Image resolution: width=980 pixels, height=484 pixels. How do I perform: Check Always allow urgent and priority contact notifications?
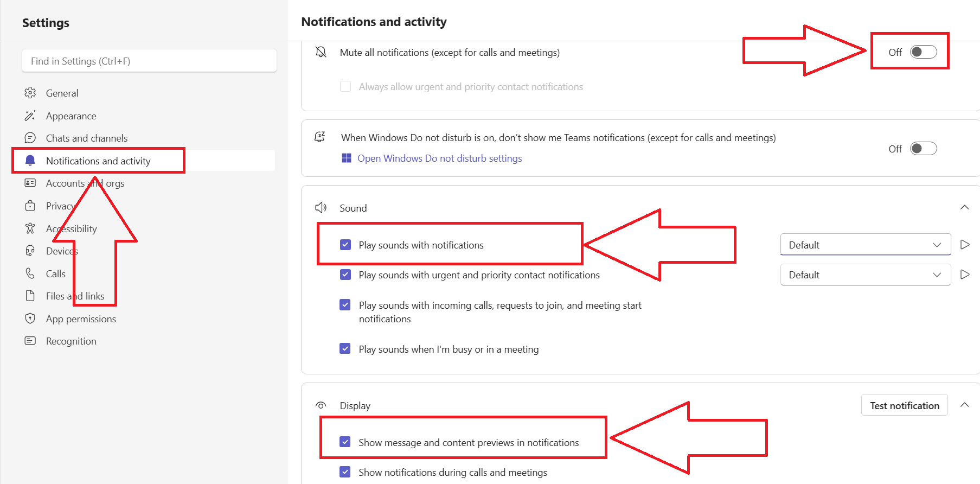pyautogui.click(x=345, y=86)
